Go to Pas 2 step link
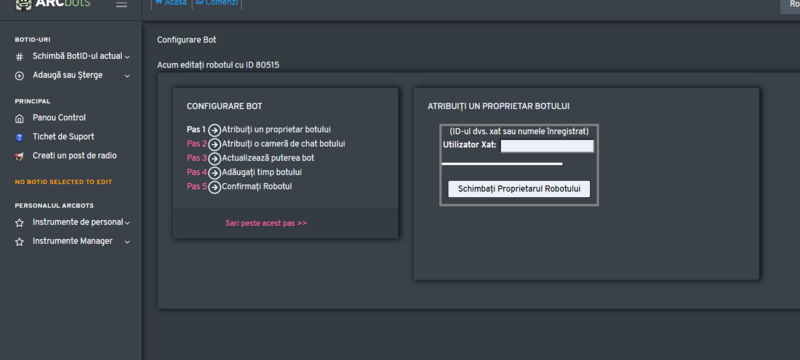The image size is (800, 360). (197, 144)
